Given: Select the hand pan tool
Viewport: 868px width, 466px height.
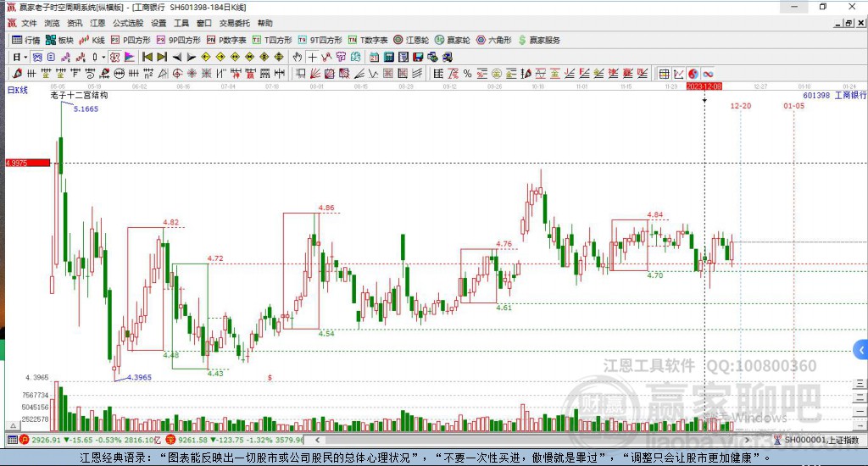Looking at the screenshot, I should 298,57.
